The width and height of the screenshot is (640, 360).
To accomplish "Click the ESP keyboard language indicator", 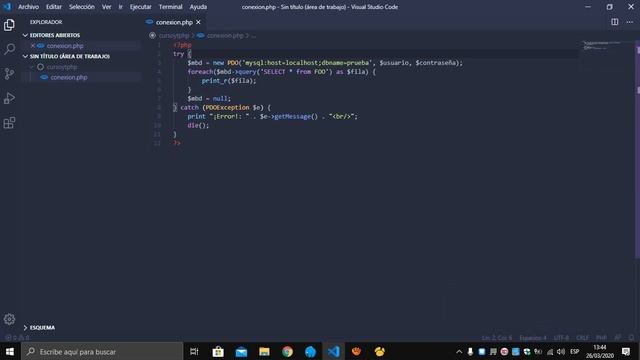I will pyautogui.click(x=575, y=351).
